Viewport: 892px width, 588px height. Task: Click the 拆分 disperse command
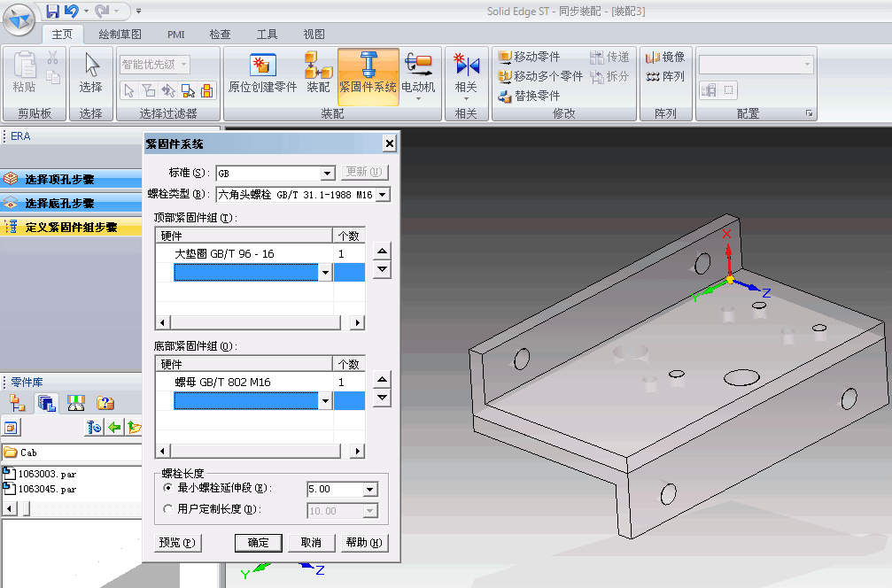(609, 76)
